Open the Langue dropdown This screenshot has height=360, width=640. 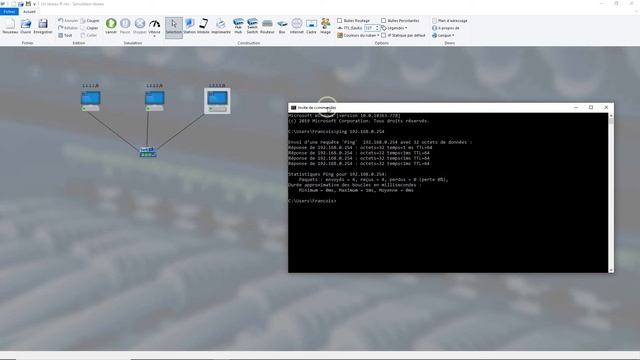[443, 36]
